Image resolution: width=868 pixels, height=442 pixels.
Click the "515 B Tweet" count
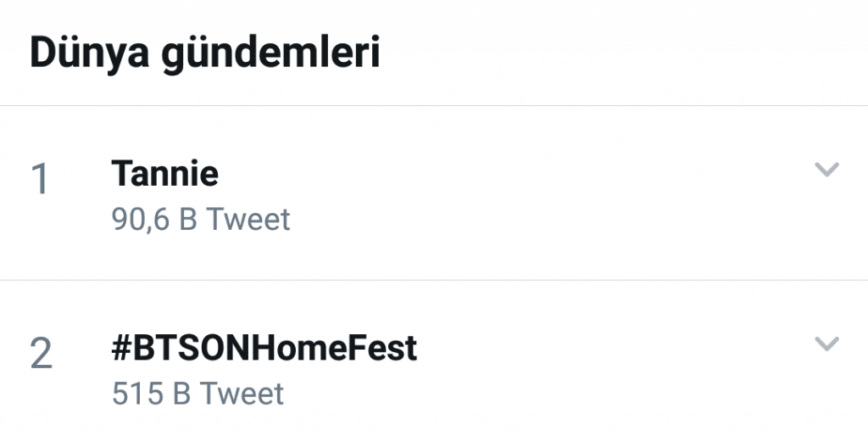[198, 394]
